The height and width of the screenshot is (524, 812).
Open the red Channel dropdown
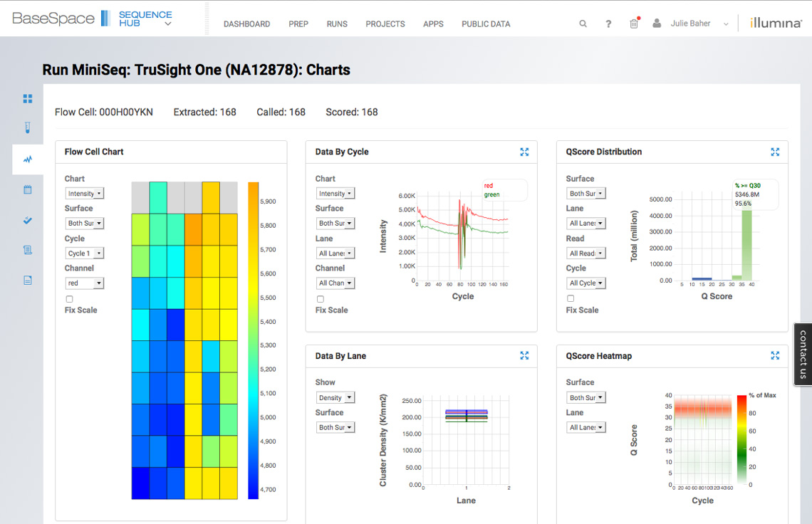85,283
